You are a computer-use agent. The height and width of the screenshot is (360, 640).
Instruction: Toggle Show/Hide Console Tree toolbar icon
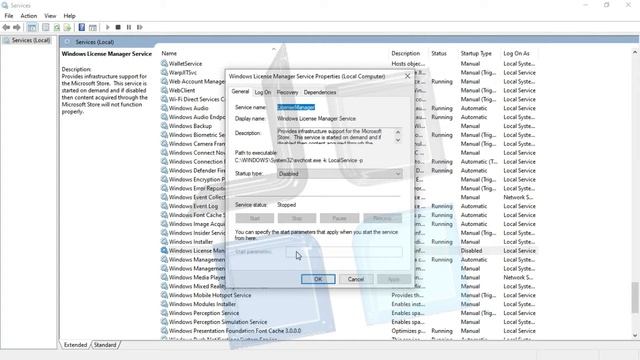pos(32,27)
